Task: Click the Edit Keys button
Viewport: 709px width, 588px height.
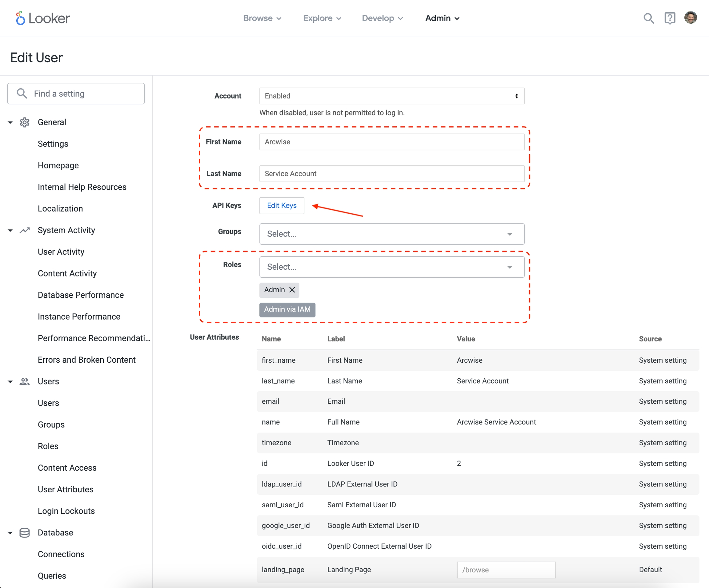Action: pyautogui.click(x=282, y=205)
